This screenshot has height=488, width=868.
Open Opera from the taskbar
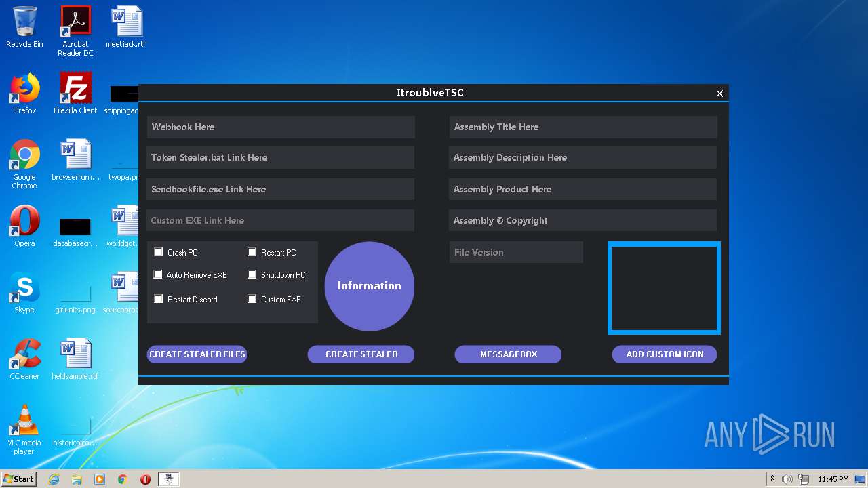145,479
